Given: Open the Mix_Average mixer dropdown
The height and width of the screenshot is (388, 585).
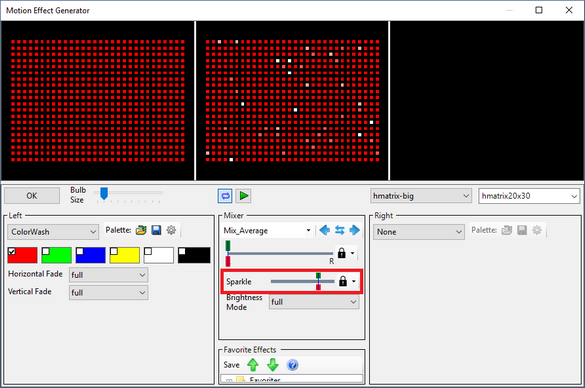Looking at the screenshot, I should pyautogui.click(x=267, y=231).
